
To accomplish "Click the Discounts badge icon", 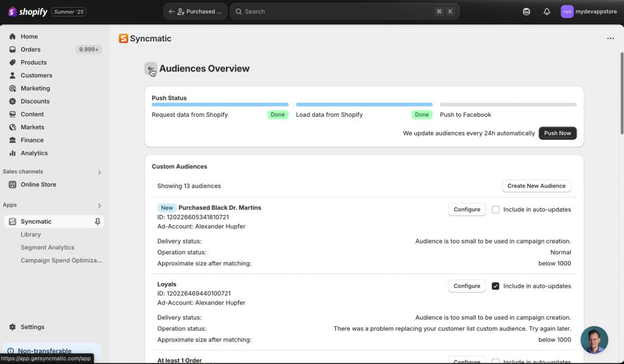I will tap(12, 101).
